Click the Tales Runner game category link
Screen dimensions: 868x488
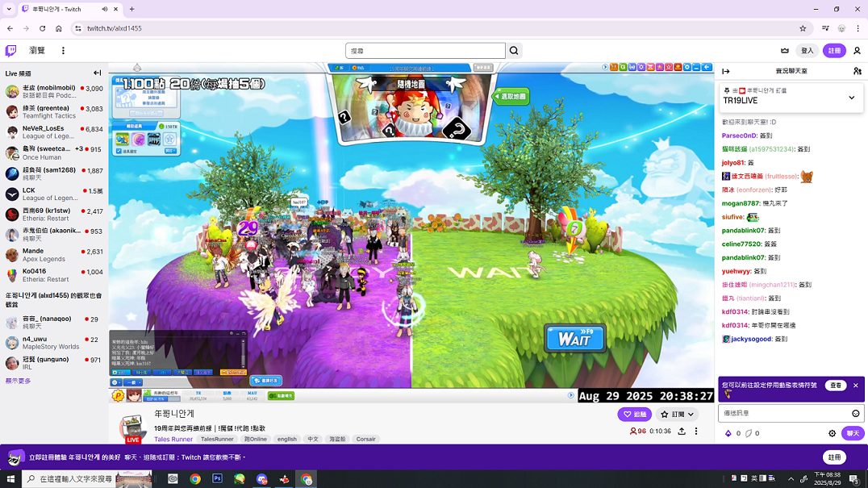[173, 440]
